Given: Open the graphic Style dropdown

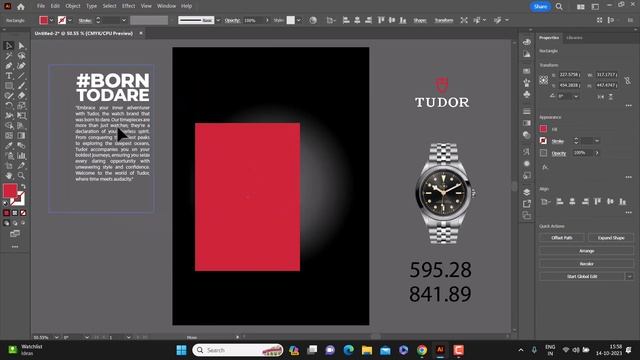Looking at the screenshot, I should 299,20.
